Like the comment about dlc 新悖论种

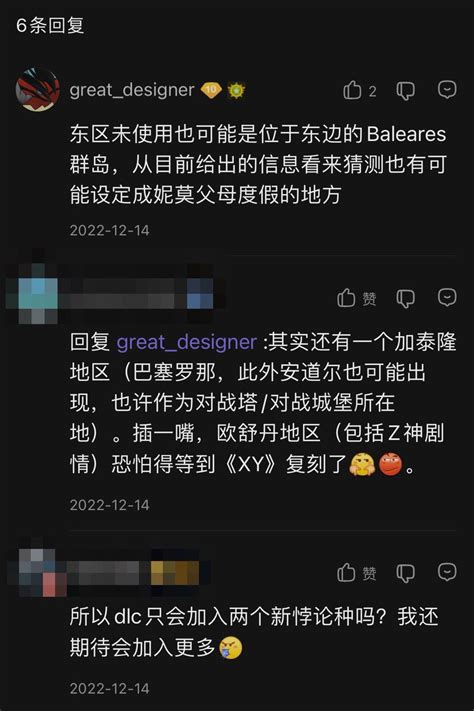click(x=346, y=572)
